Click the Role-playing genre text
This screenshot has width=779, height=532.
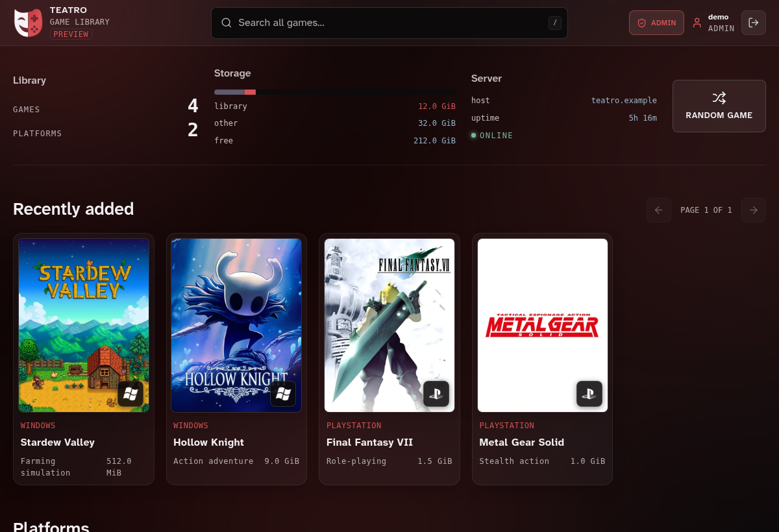click(356, 461)
